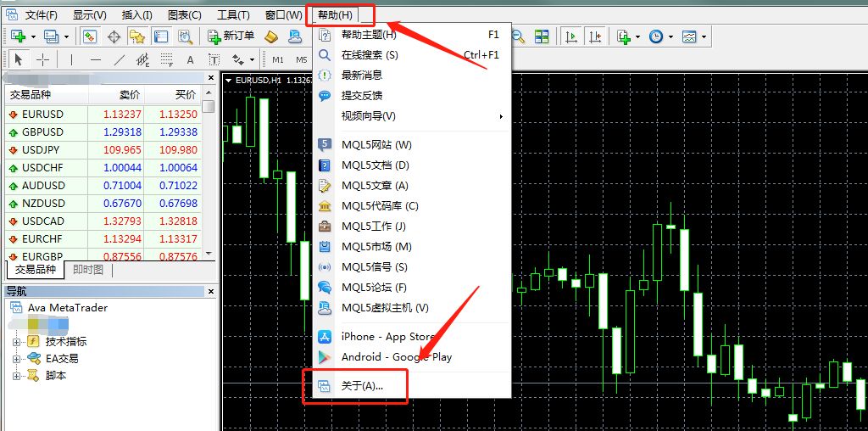Toggle the Strategy Tester magnifier button
The height and width of the screenshot is (431, 868).
185,36
